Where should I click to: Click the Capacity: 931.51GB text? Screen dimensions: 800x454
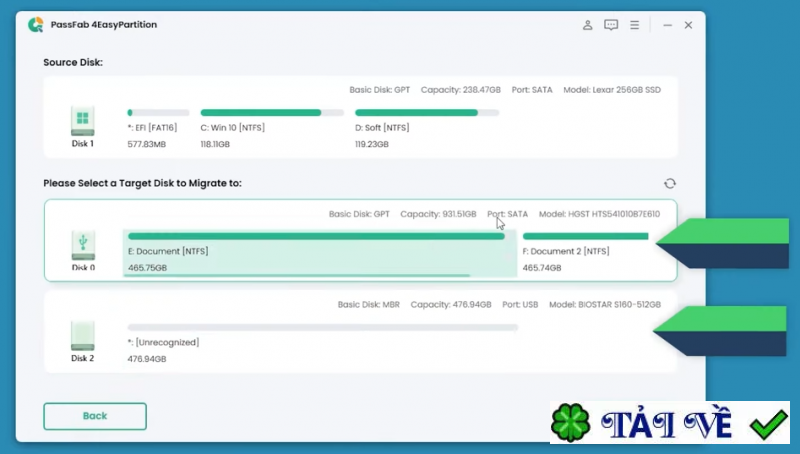(x=438, y=214)
